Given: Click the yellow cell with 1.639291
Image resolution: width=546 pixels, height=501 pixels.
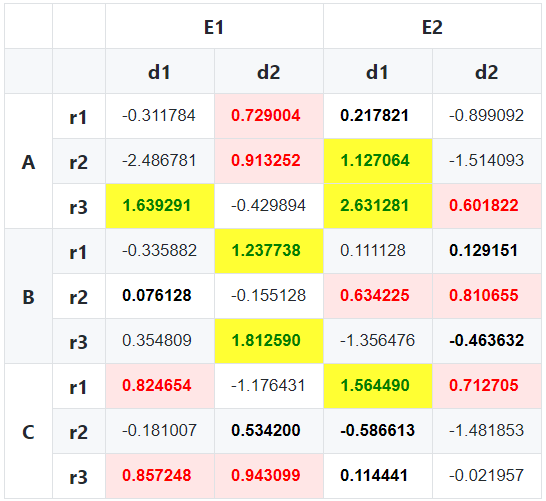Looking at the screenshot, I should pos(160,206).
